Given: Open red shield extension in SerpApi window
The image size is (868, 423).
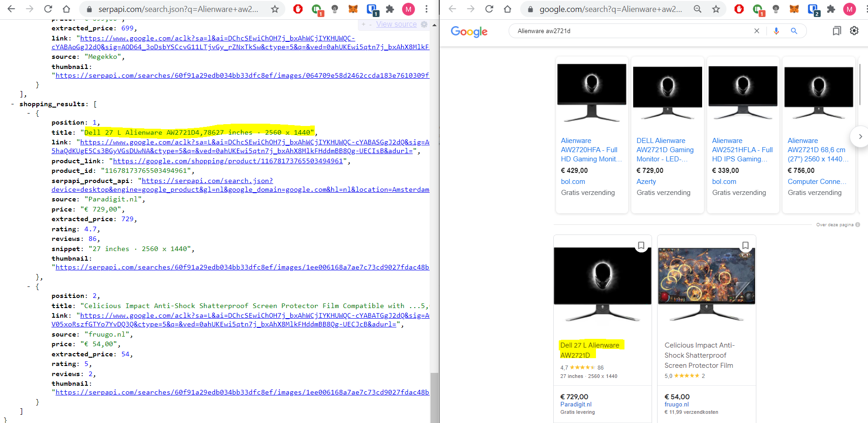Looking at the screenshot, I should pyautogui.click(x=298, y=9).
